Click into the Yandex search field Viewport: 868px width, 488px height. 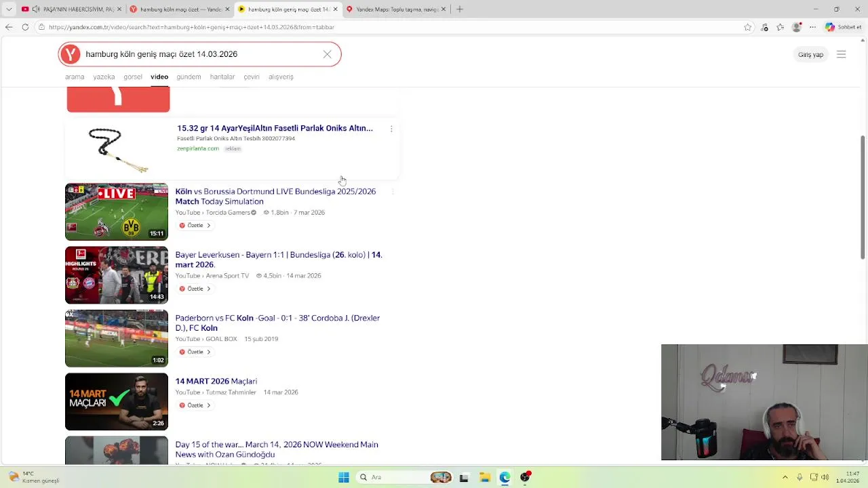(x=200, y=54)
